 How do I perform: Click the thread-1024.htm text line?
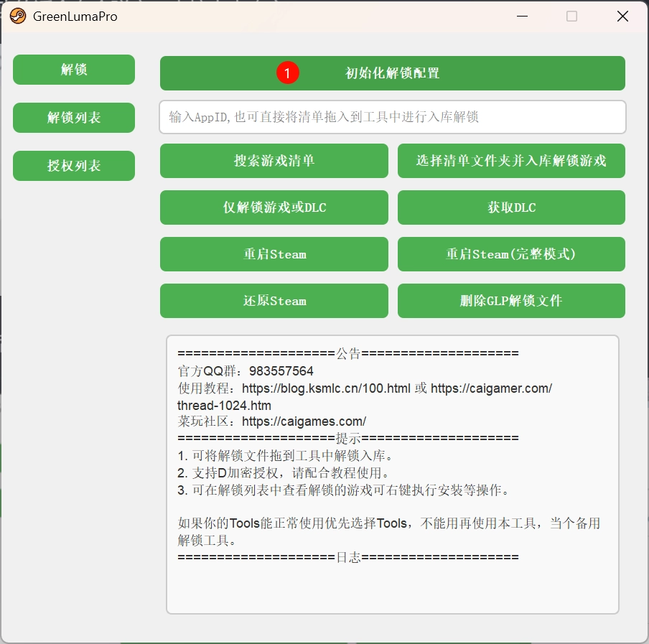click(x=224, y=405)
